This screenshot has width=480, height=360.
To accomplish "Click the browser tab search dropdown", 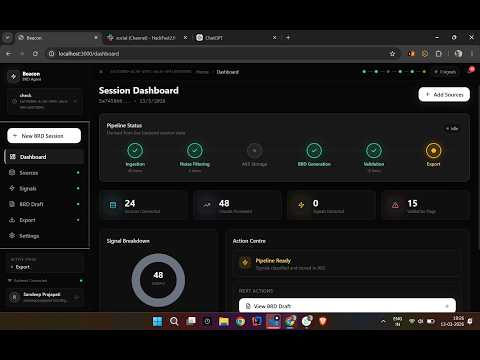I will click(7, 38).
